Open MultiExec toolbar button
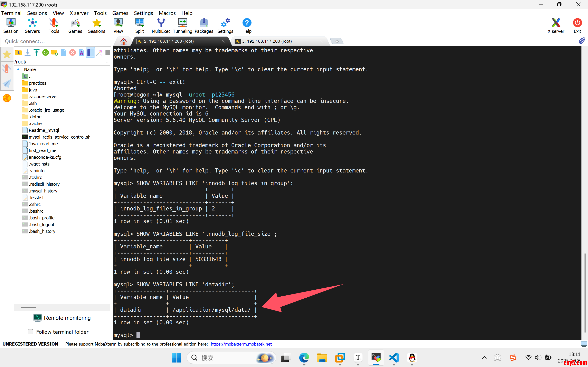 pyautogui.click(x=161, y=26)
